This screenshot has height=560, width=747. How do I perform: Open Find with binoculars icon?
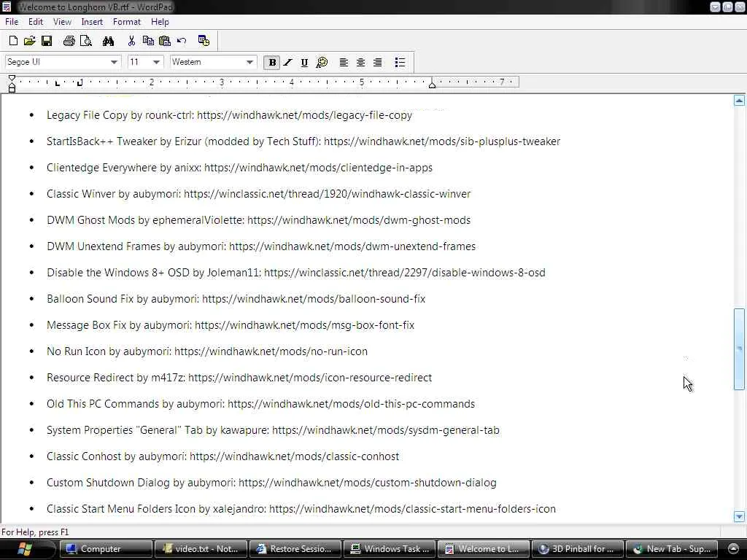108,41
